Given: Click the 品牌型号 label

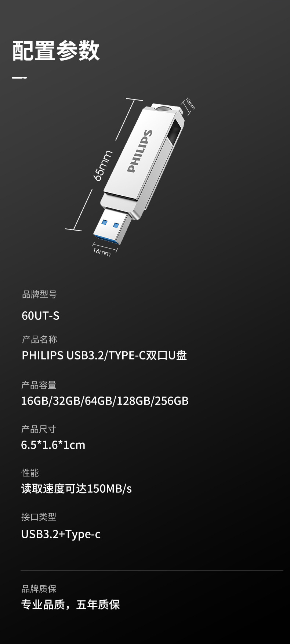Looking at the screenshot, I should [39, 294].
